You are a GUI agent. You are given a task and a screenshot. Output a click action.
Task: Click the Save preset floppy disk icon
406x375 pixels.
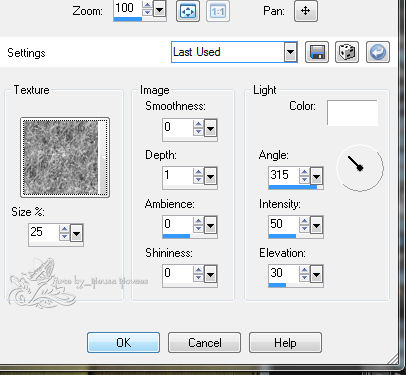317,52
